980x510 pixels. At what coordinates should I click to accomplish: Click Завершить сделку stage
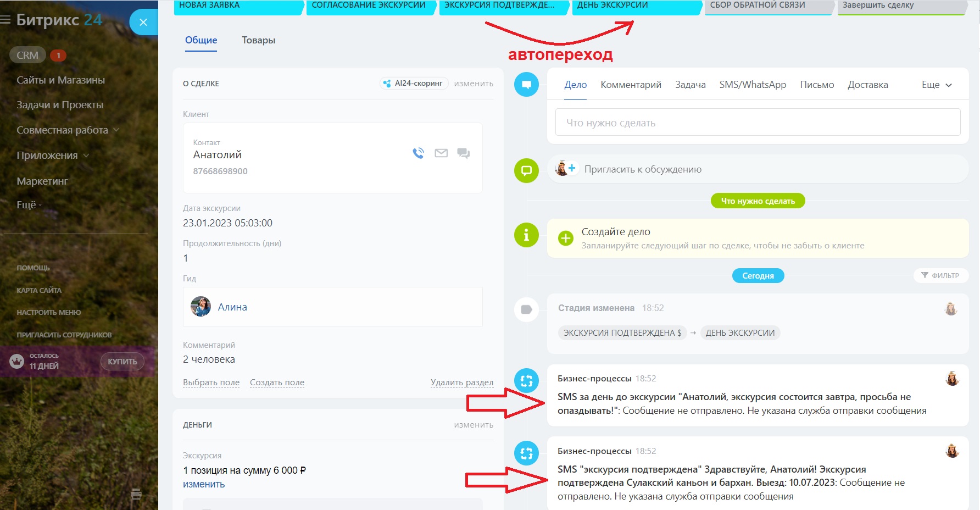[x=902, y=7]
